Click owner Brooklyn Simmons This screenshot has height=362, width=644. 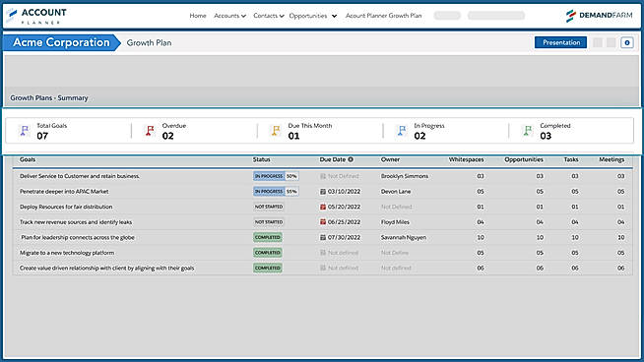click(405, 176)
